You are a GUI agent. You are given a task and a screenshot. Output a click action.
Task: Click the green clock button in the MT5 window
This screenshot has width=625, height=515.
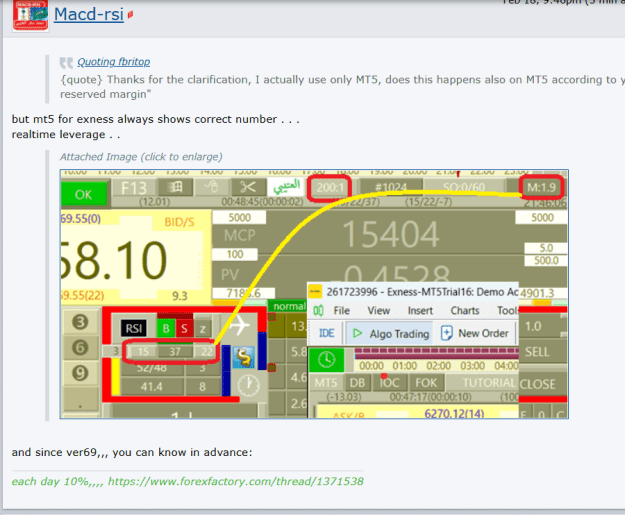tap(326, 360)
